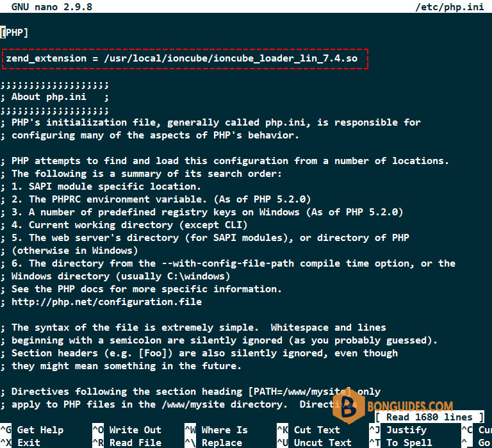Click the Replace shortcut
This screenshot has height=448, width=492.
[x=213, y=442]
